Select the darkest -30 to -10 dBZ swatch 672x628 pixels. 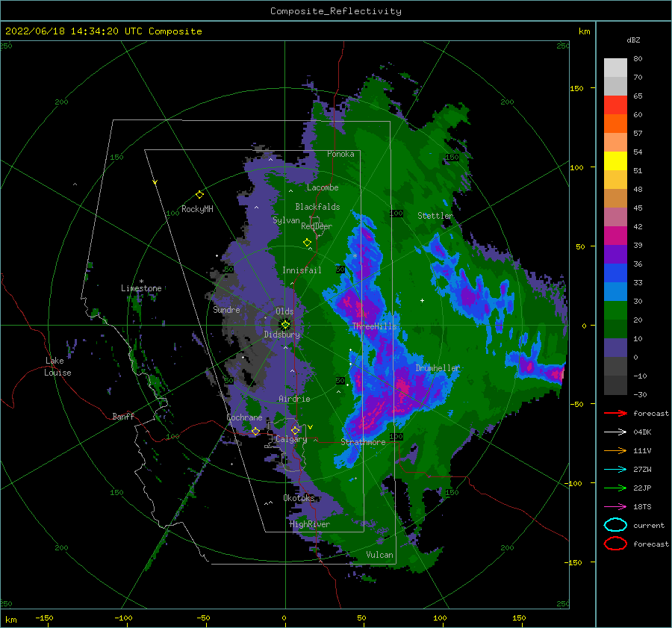(x=615, y=385)
